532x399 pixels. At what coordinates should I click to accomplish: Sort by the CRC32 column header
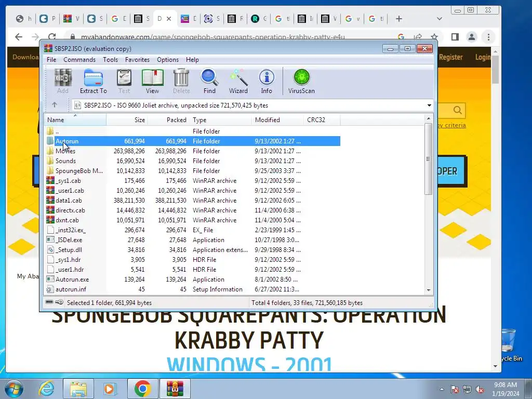322,120
